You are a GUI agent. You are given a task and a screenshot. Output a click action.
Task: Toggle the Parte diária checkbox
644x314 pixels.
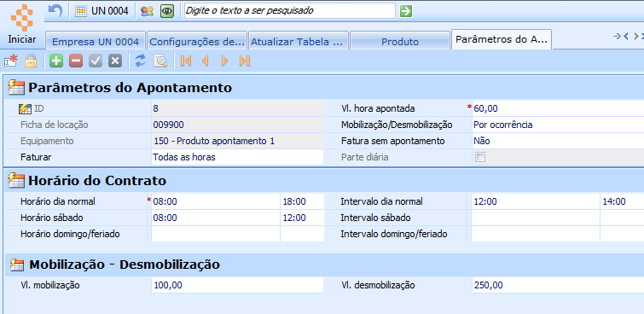coord(479,157)
